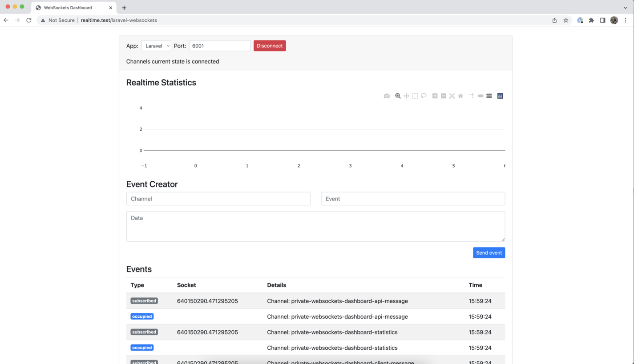634x364 pixels.
Task: Click Autoscale on the statistics chart
Action: 452,96
